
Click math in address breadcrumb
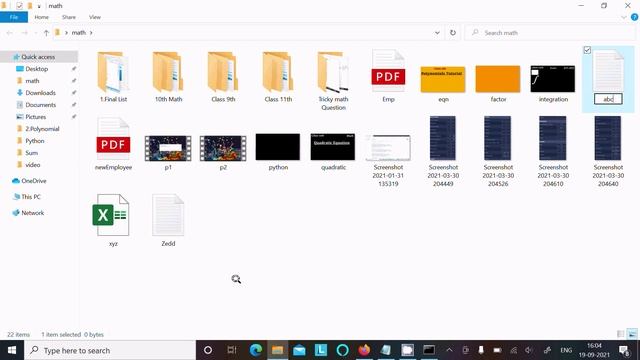(78, 33)
